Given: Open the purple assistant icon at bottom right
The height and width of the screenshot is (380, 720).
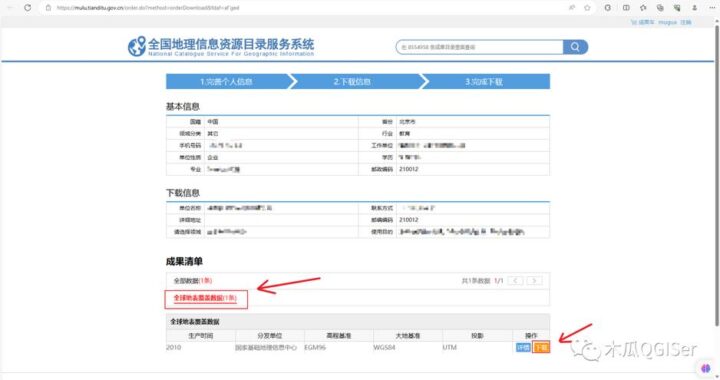Looking at the screenshot, I should 706,368.
